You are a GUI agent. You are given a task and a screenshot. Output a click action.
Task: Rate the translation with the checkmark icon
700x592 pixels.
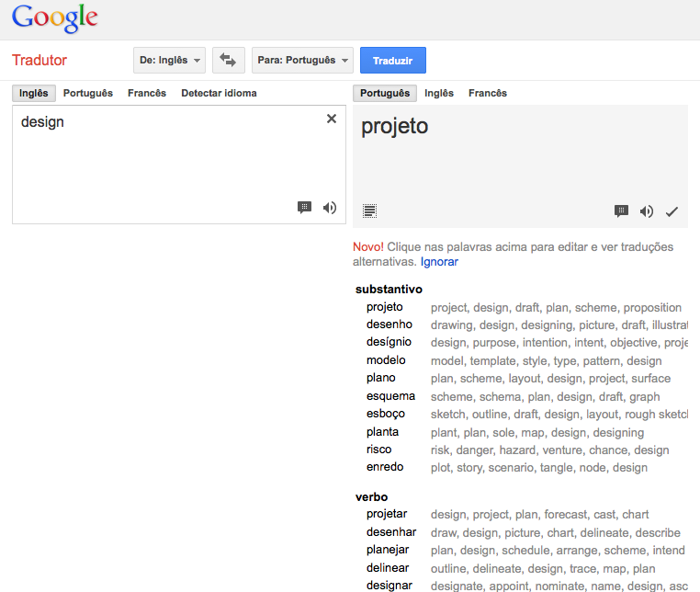(672, 211)
